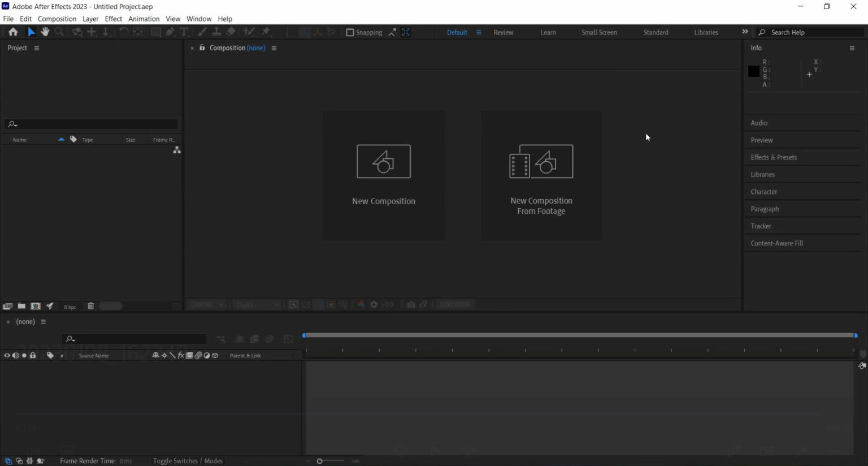Select the Hand tool

[45, 32]
